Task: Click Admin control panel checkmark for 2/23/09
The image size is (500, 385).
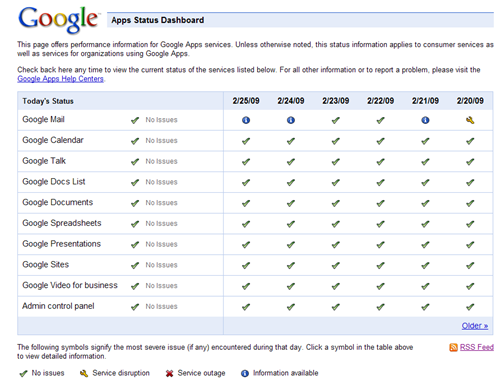Action: pyautogui.click(x=336, y=307)
